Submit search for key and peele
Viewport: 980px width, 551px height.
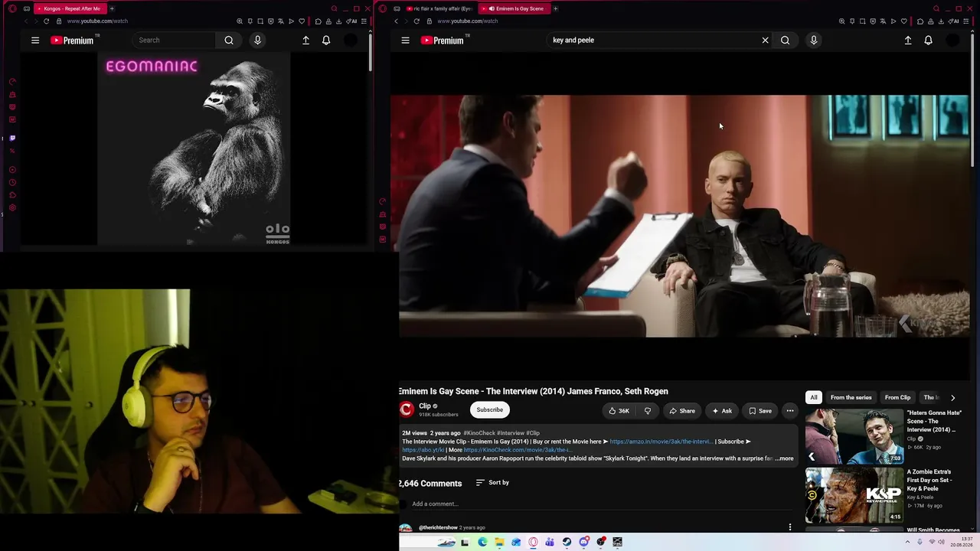point(785,41)
